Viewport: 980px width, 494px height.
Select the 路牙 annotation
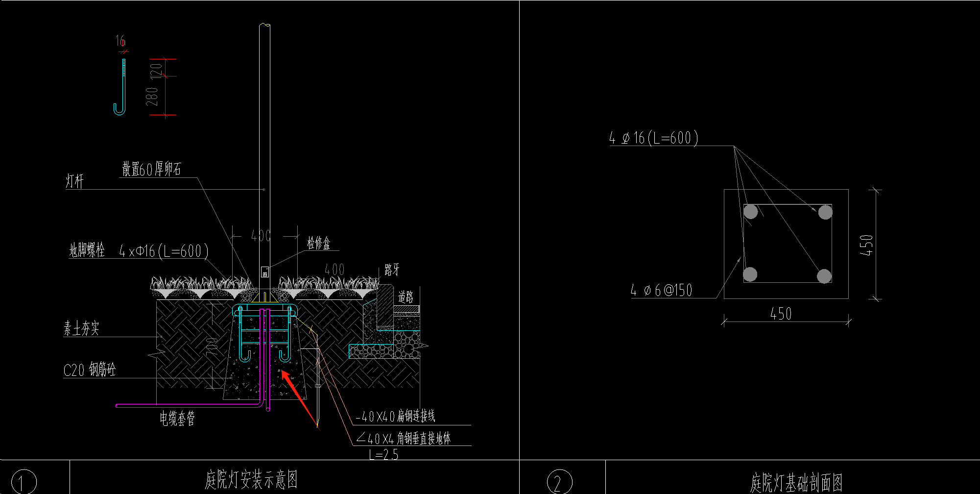(x=392, y=270)
